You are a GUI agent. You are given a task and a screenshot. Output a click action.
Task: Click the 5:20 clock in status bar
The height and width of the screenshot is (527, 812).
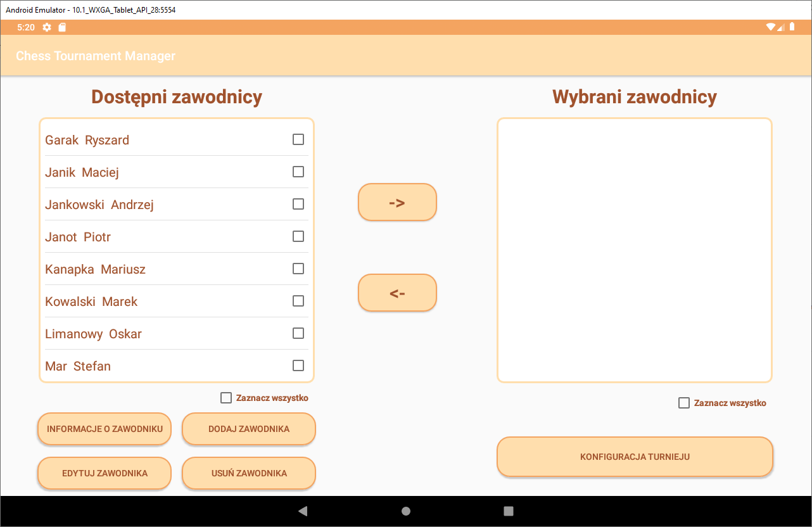pos(26,27)
